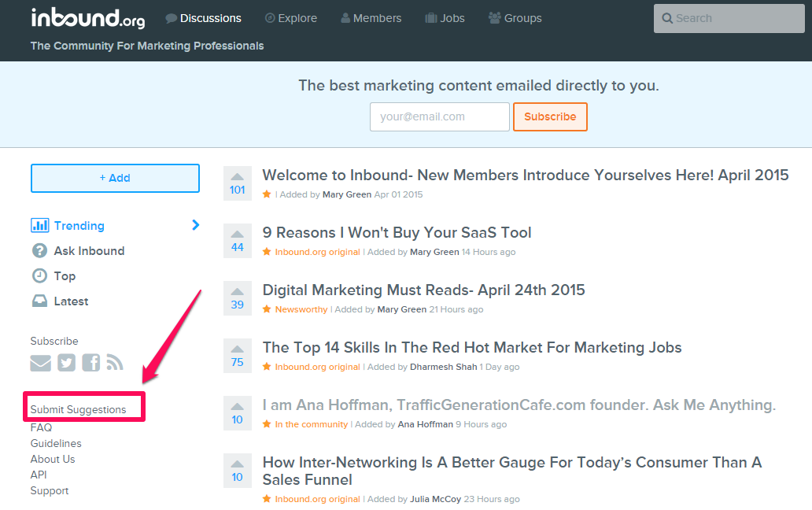Image resolution: width=812 pixels, height=510 pixels.
Task: Go to the Members page
Action: 371,18
